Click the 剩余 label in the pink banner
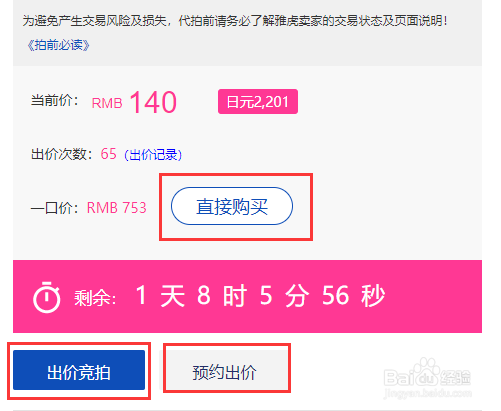 point(95,297)
